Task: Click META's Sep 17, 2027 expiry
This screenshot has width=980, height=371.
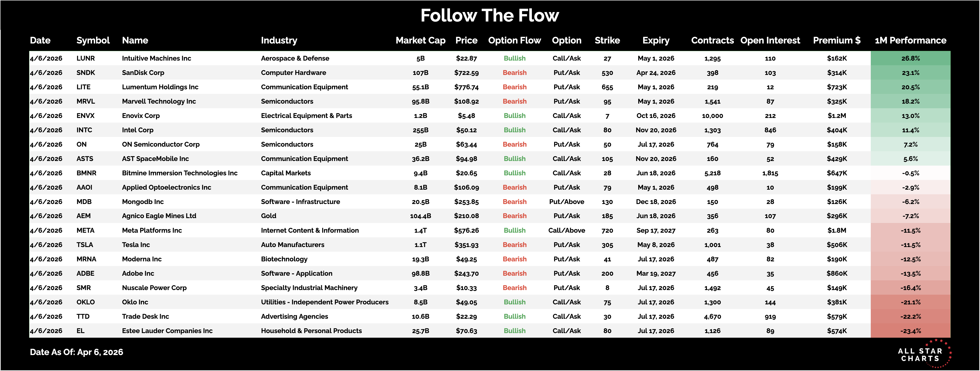Action: tap(656, 230)
